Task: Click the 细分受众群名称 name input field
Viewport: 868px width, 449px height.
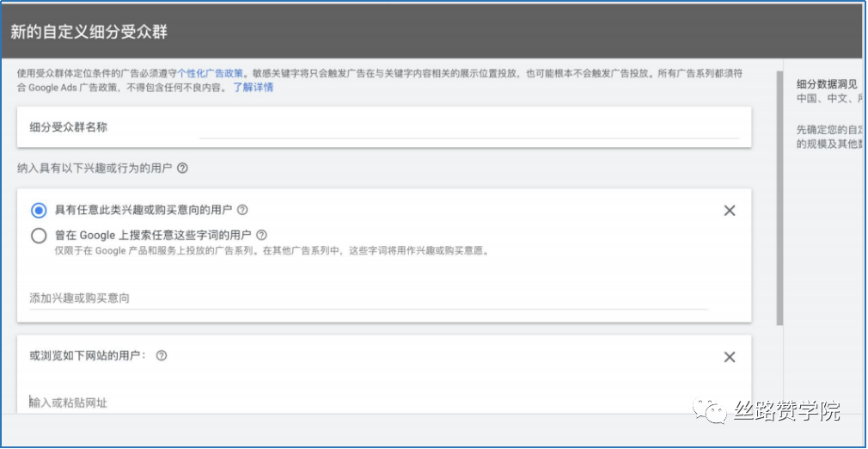Action: [x=468, y=128]
